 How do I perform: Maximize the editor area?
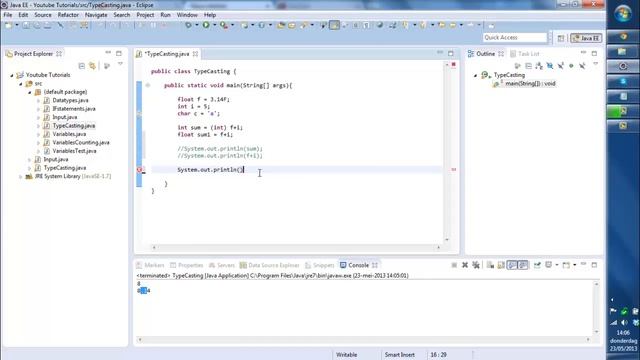[451, 53]
